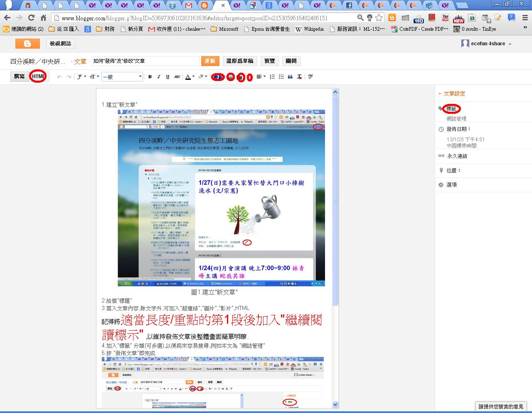Click the browser address bar
The image size is (532, 413).
(204, 18)
